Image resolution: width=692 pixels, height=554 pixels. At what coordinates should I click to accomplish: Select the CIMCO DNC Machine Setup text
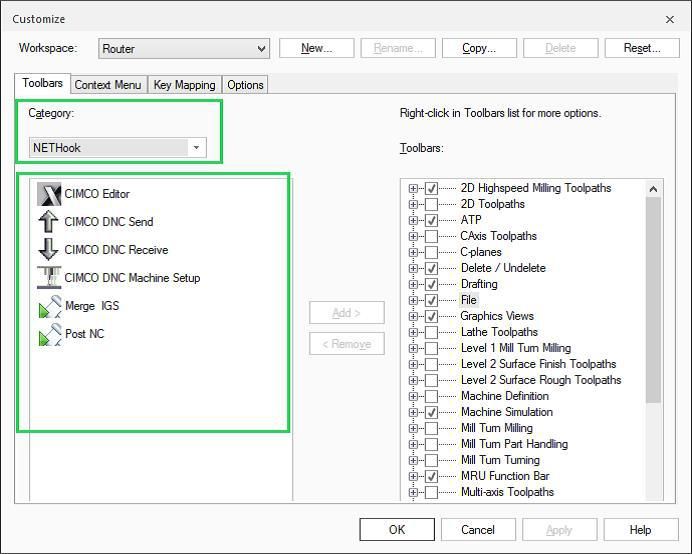click(x=132, y=278)
